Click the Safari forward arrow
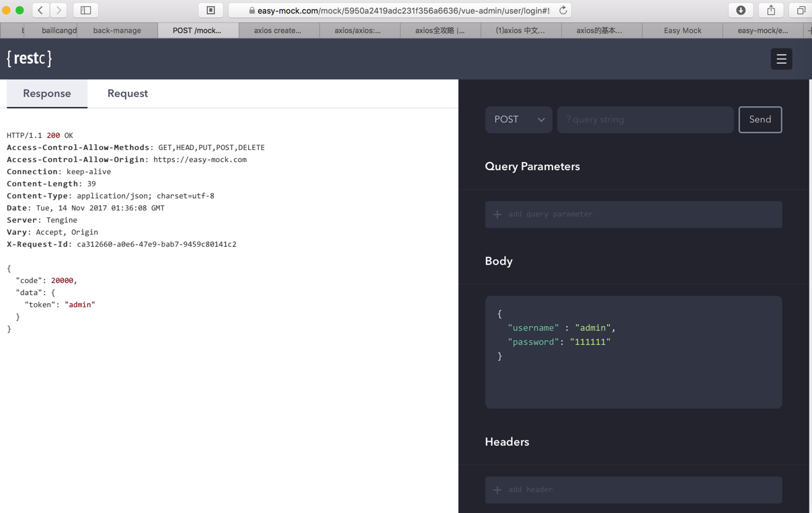 (59, 10)
